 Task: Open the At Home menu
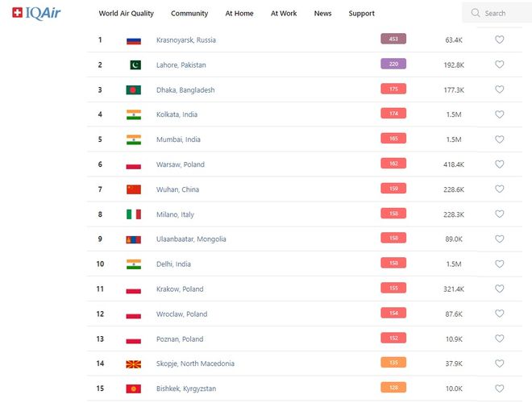[239, 14]
